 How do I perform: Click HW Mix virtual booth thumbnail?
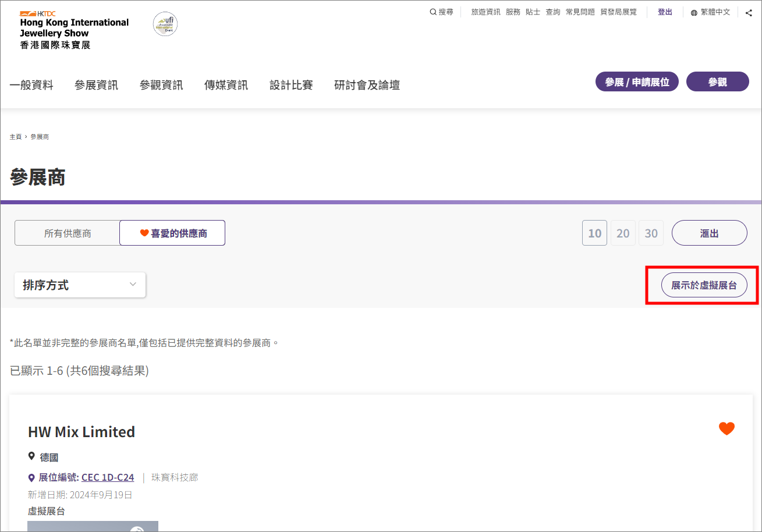tap(93, 526)
